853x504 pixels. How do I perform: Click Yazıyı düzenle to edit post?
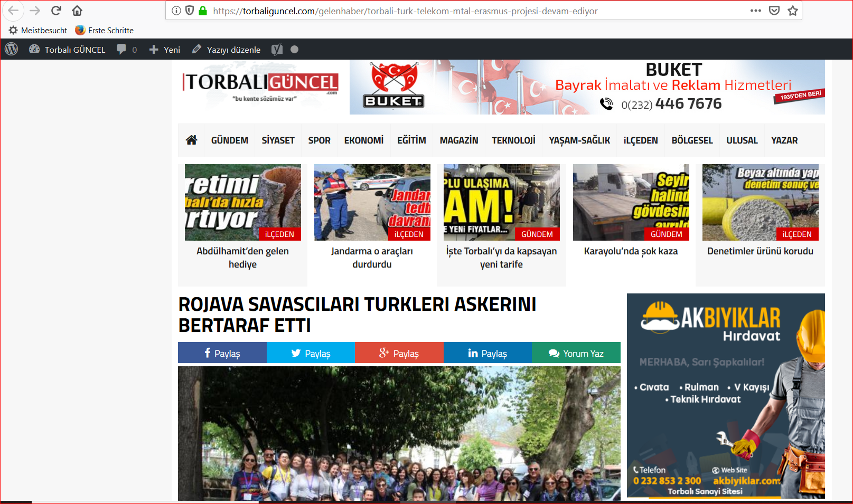[226, 49]
